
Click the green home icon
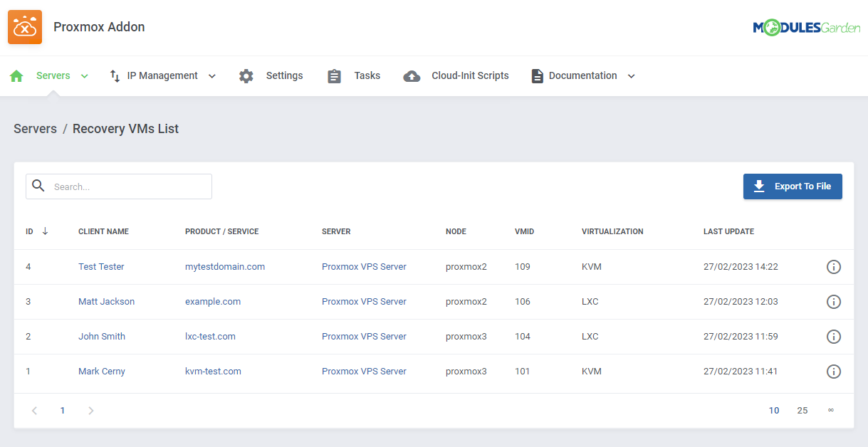[x=16, y=76]
